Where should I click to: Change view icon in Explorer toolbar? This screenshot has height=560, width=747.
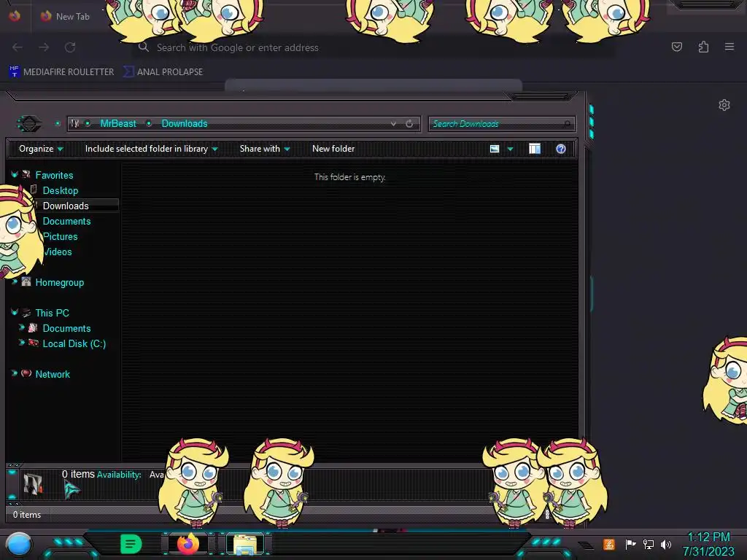(495, 149)
